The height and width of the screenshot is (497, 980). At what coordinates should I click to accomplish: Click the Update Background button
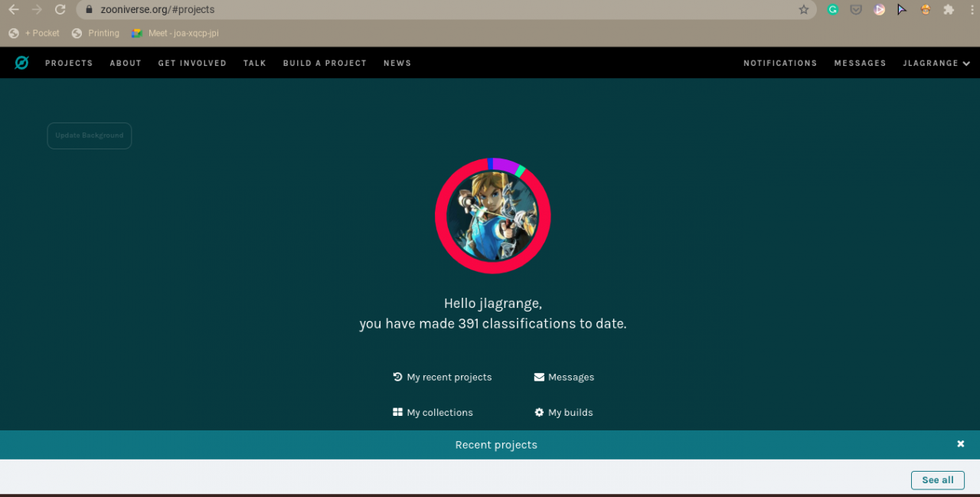90,136
